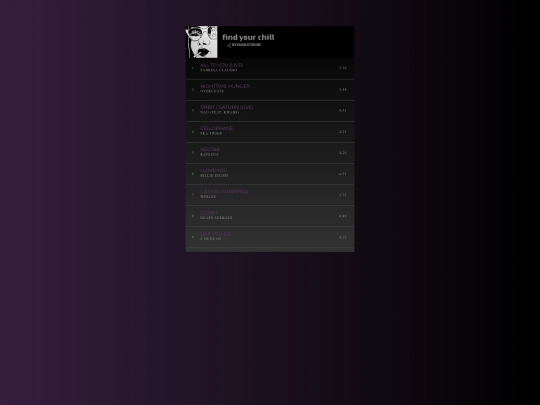
Task: Click the share icon under the playlist title
Action: (x=229, y=45)
